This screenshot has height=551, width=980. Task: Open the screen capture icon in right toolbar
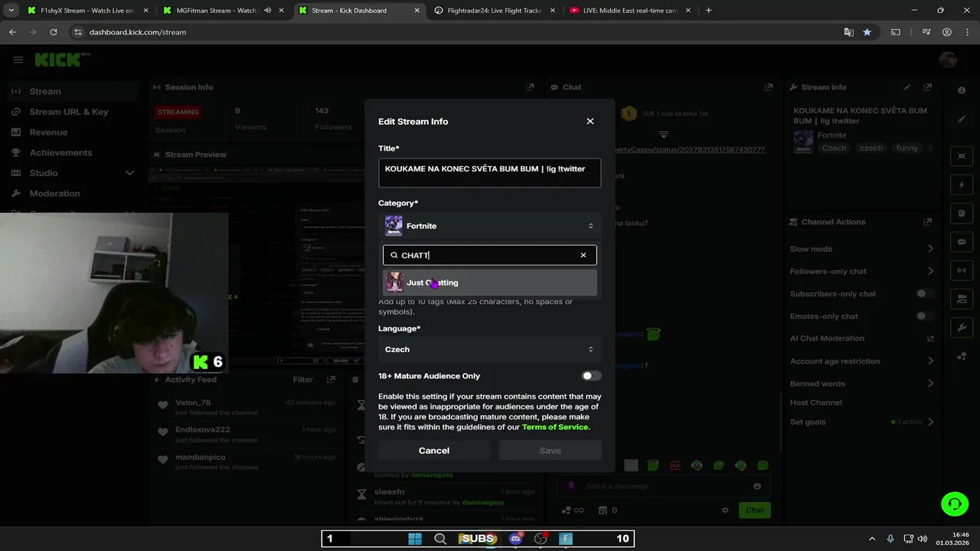tap(962, 156)
